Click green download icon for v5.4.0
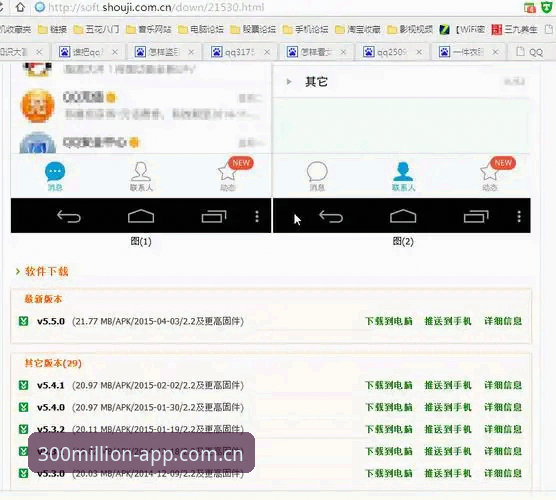Viewport: 556px width, 500px height. (23, 407)
